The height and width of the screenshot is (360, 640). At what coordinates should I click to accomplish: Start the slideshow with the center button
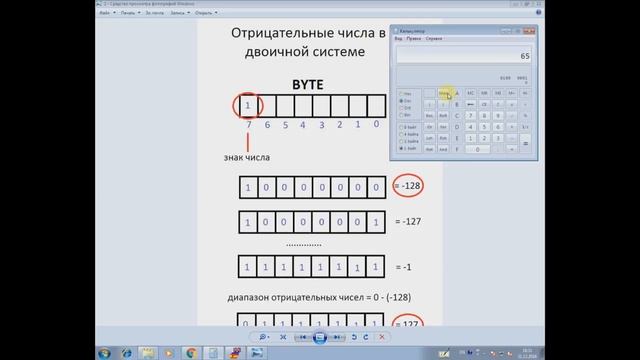(320, 337)
